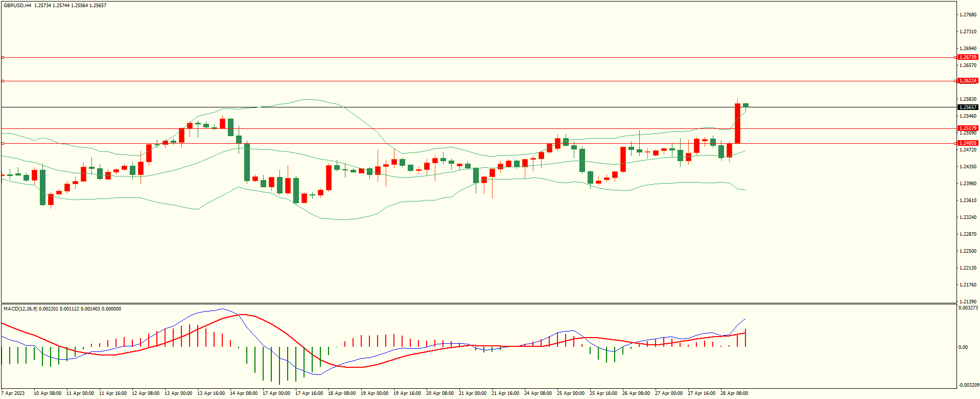Click the 1.23240 price axis label
This screenshot has width=980, height=399.
tap(968, 217)
